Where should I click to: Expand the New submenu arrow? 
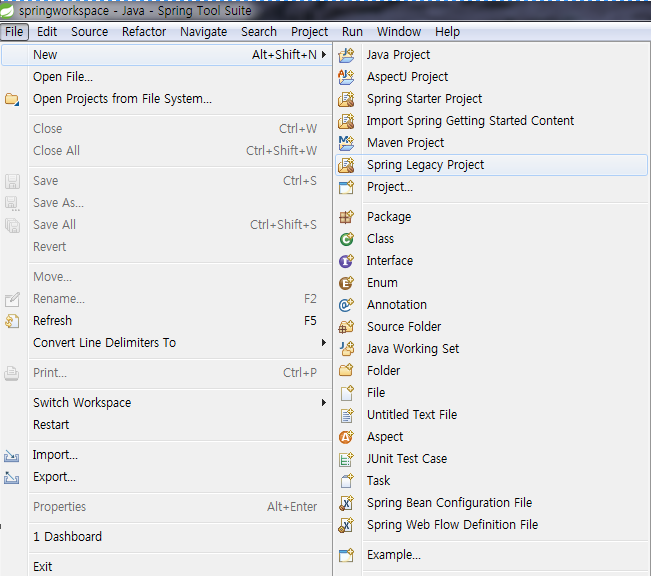(x=324, y=54)
